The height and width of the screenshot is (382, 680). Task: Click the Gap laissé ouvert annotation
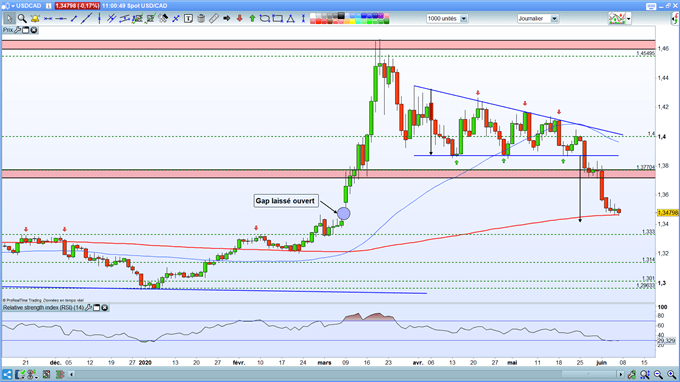pyautogui.click(x=285, y=201)
